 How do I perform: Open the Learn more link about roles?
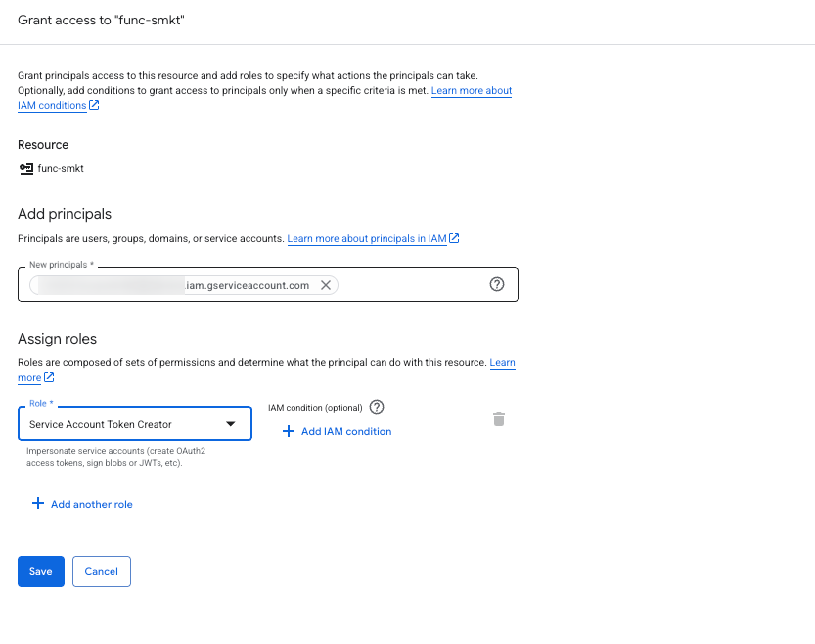click(x=502, y=363)
